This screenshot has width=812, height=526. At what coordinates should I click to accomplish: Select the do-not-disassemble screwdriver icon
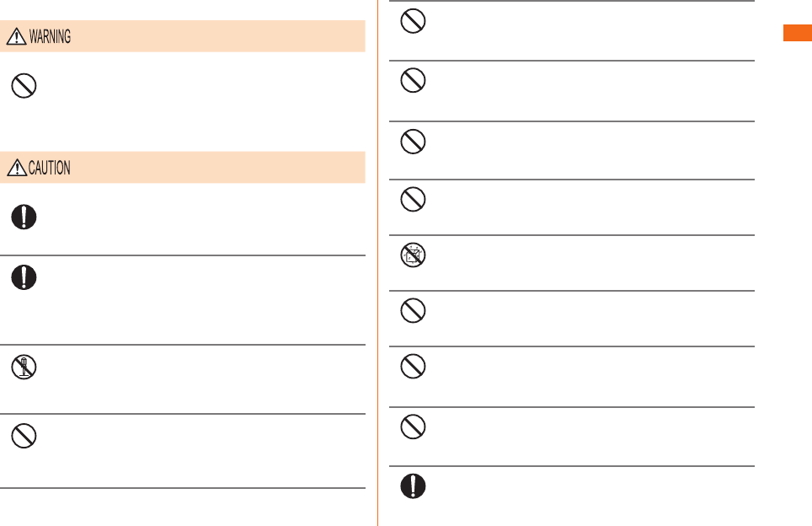tap(24, 367)
